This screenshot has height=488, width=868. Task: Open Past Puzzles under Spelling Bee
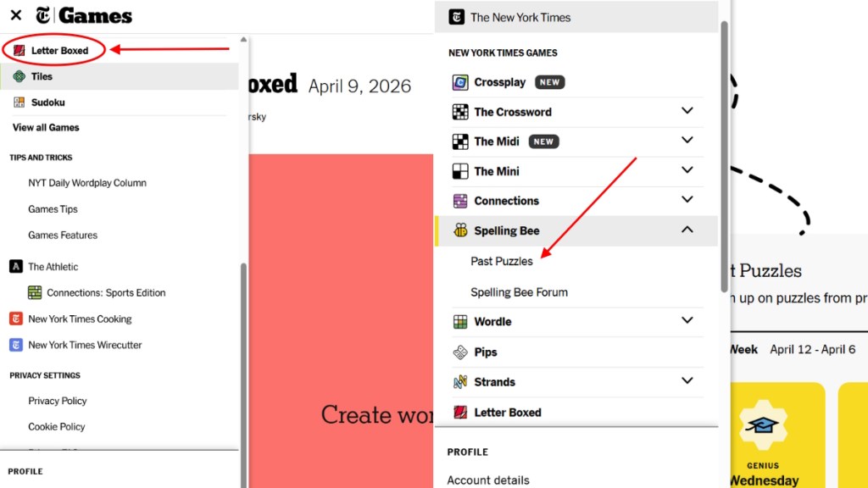502,261
